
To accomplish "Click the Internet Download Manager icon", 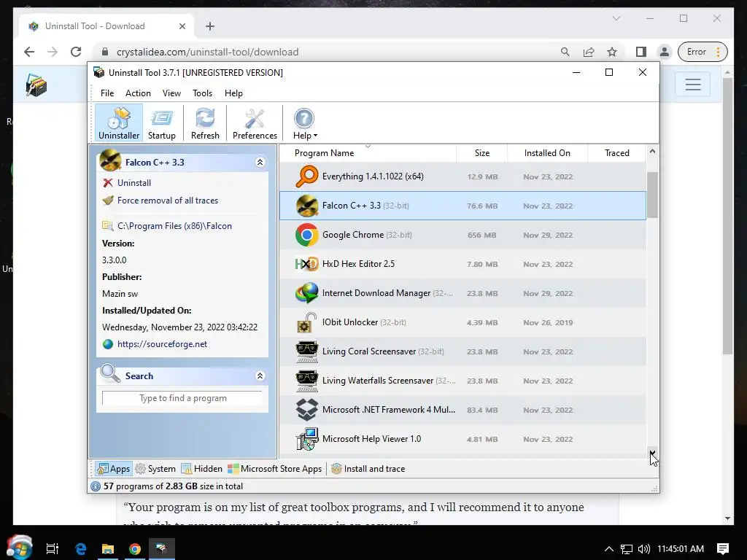I will coord(307,293).
